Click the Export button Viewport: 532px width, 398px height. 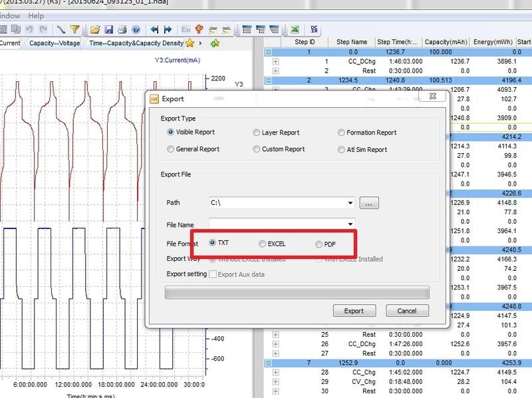(x=354, y=311)
